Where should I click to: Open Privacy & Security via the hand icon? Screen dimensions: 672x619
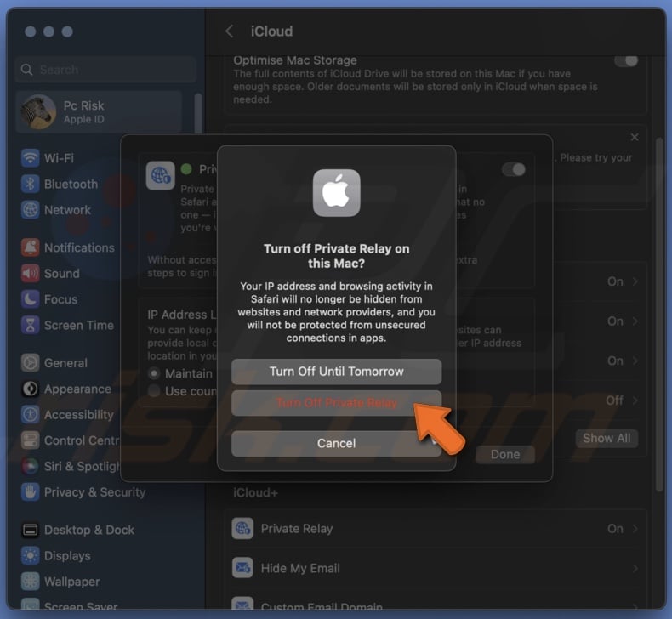click(30, 491)
